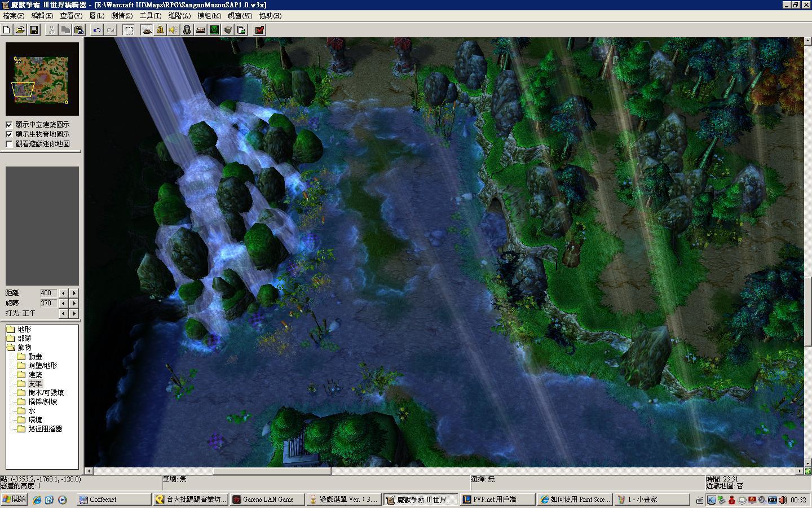Activate the dashed selection brush tool
Image resolution: width=812 pixels, height=508 pixels.
coord(129,30)
